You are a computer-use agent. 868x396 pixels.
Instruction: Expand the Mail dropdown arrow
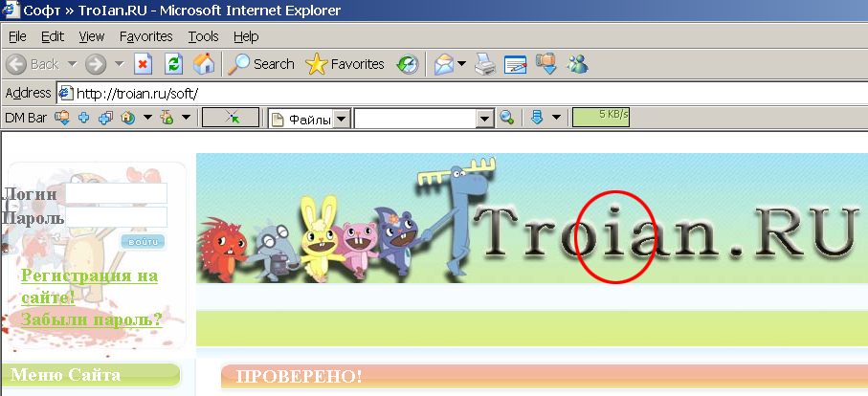coord(461,64)
